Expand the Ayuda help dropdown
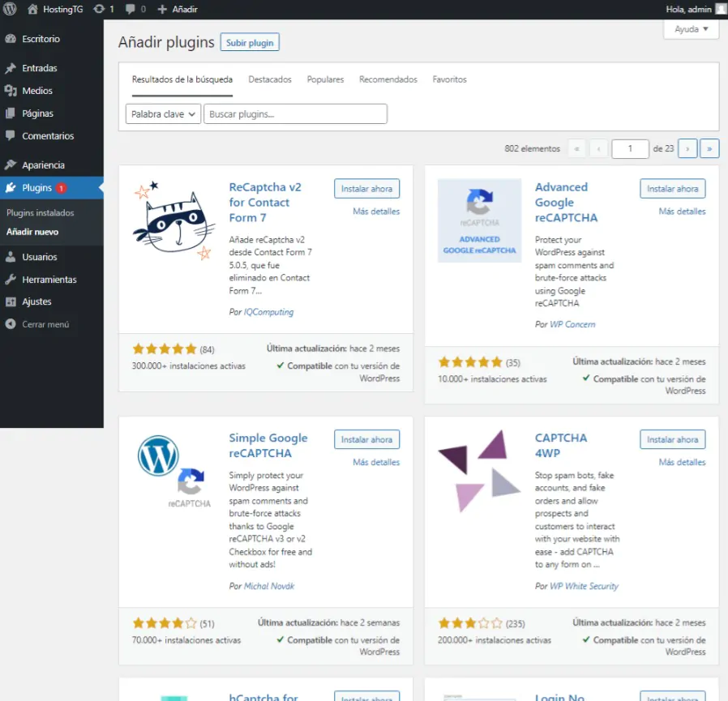The image size is (728, 701). click(691, 29)
